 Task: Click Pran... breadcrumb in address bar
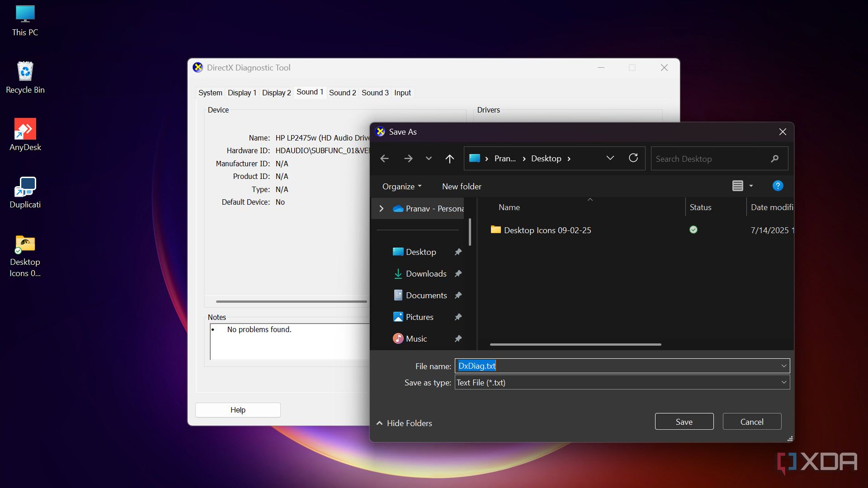tap(505, 159)
